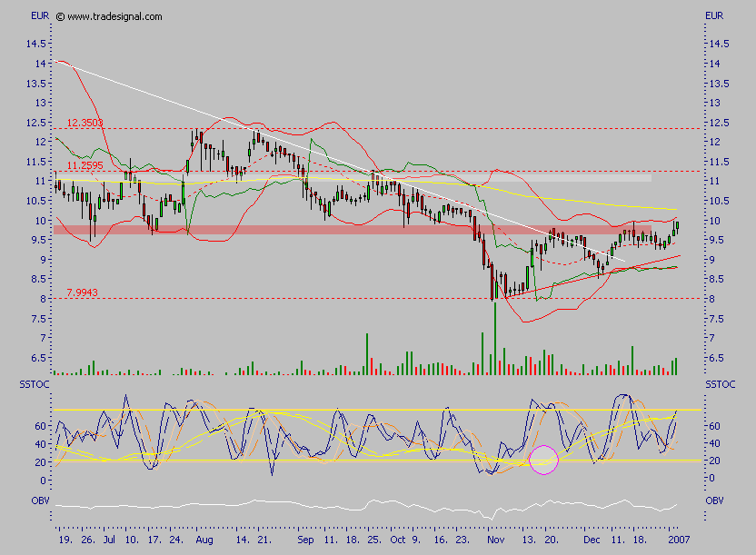Screen dimensions: 756x555
Task: Click the 23. date label before Nov
Action: tap(463, 540)
